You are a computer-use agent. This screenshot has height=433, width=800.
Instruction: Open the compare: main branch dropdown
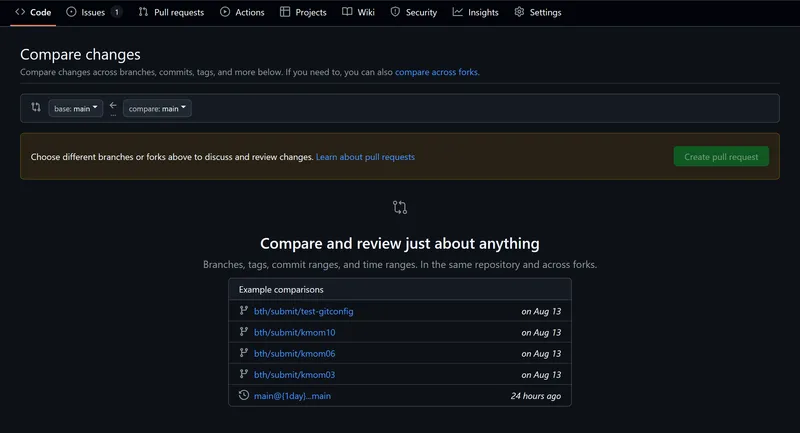coord(157,108)
